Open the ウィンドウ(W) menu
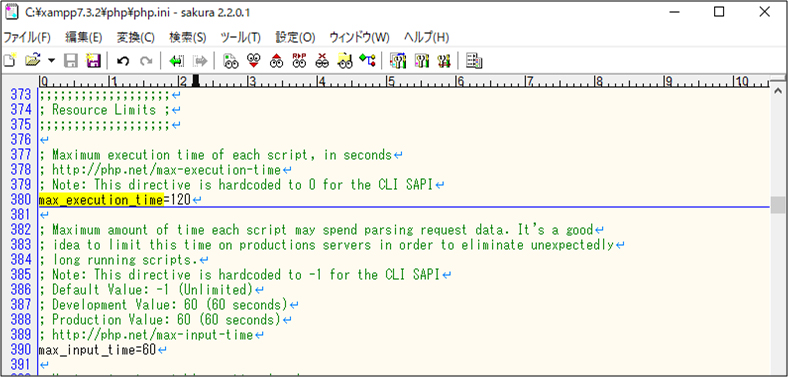Screen dimensions: 788x377 tap(359, 37)
